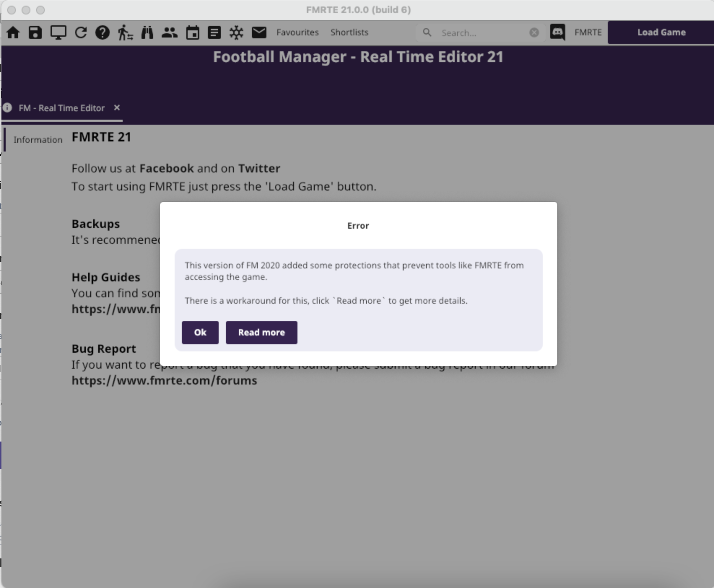This screenshot has height=588, width=714.
Task: Click Read more in error dialog
Action: tap(262, 332)
